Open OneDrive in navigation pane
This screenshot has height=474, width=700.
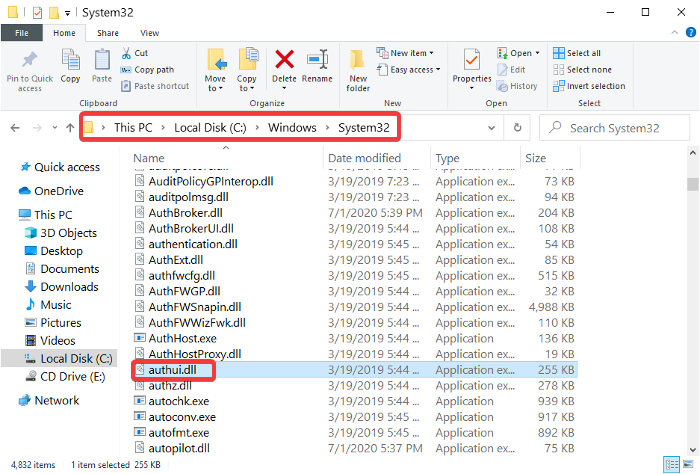click(51, 191)
